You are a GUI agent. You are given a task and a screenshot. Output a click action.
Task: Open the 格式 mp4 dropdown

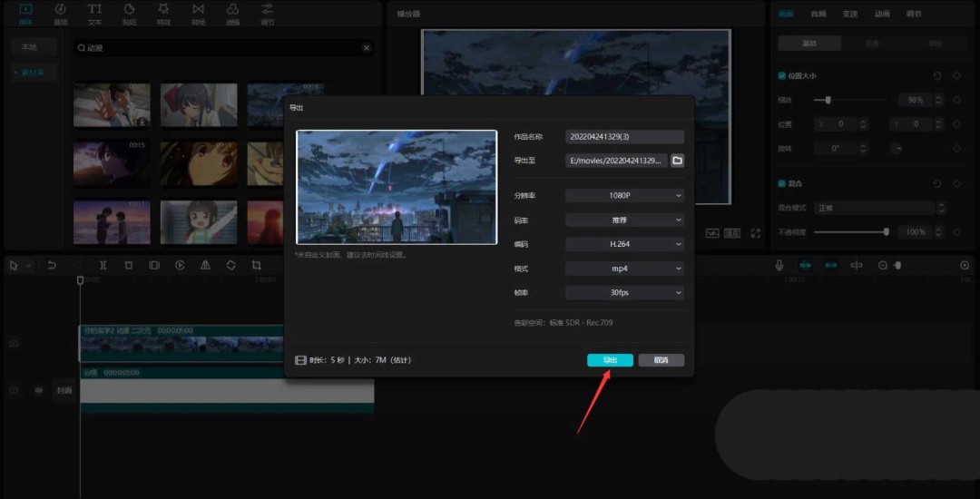coord(624,269)
